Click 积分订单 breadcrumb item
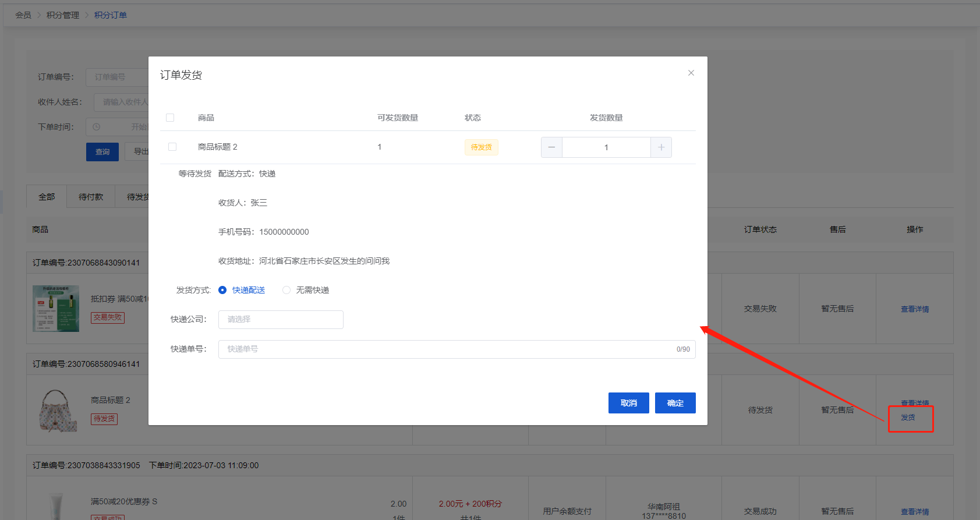Screen dimensions: 980x520 pos(111,15)
